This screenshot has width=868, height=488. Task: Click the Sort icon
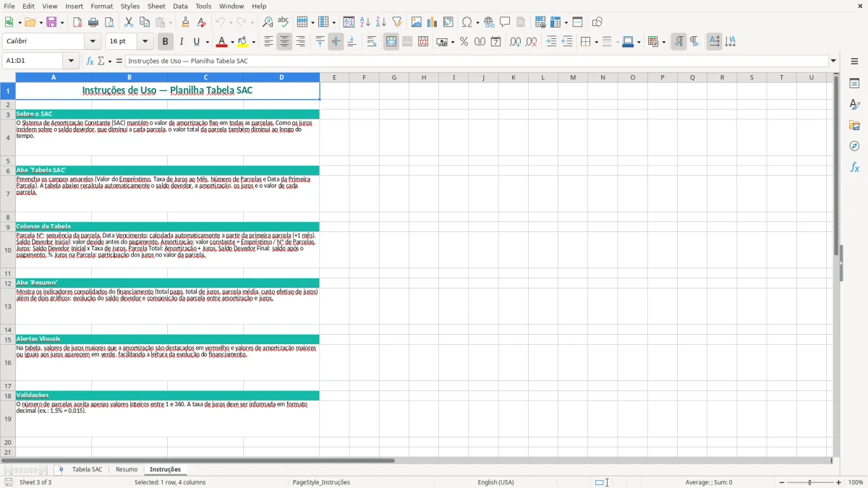click(x=349, y=22)
